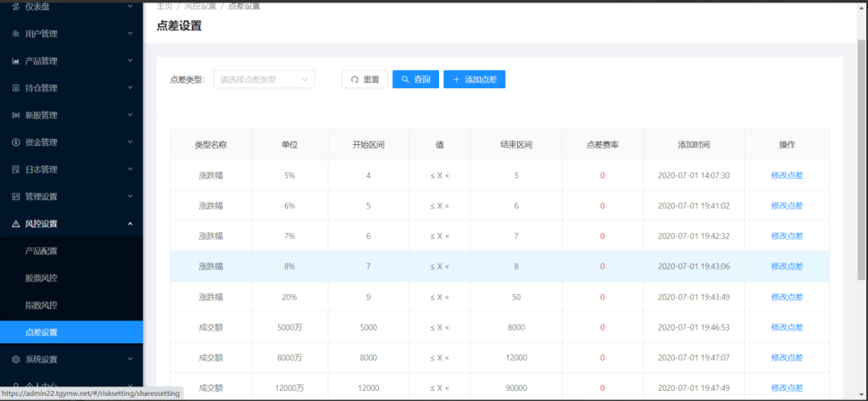This screenshot has height=401, width=868.
Task: Click 修改点差 for the 8% row
Action: coord(787,266)
